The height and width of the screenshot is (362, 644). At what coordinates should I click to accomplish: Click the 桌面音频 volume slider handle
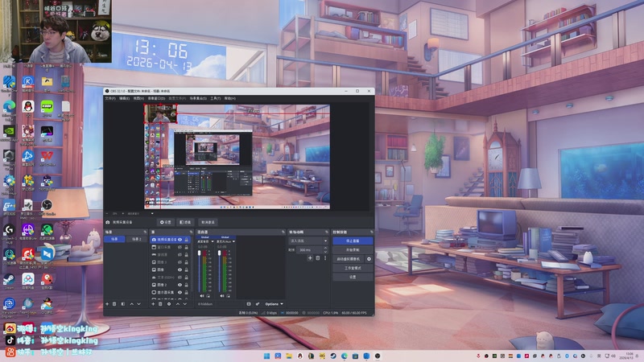click(199, 253)
